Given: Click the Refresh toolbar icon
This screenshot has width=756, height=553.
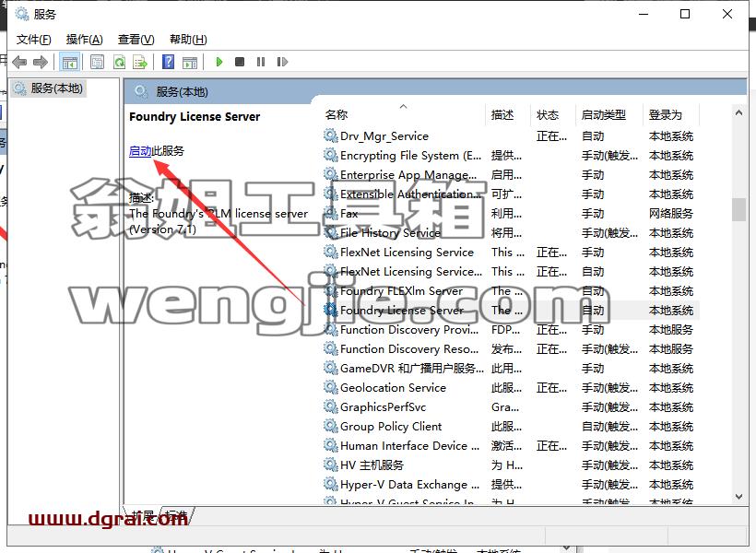Looking at the screenshot, I should click(119, 62).
